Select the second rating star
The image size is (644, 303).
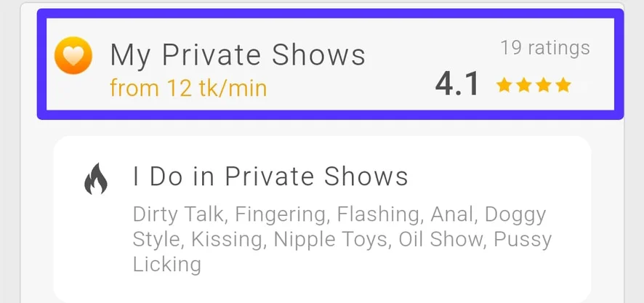(x=523, y=86)
